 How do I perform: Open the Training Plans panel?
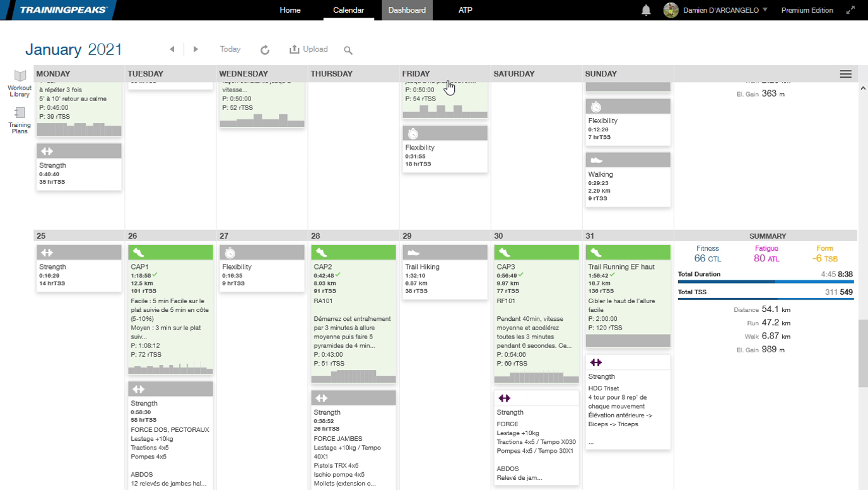[x=20, y=119]
